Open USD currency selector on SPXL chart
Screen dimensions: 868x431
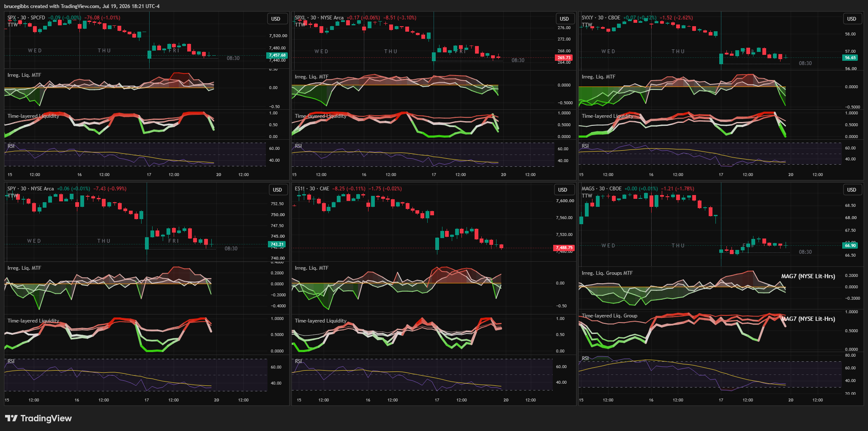click(564, 19)
